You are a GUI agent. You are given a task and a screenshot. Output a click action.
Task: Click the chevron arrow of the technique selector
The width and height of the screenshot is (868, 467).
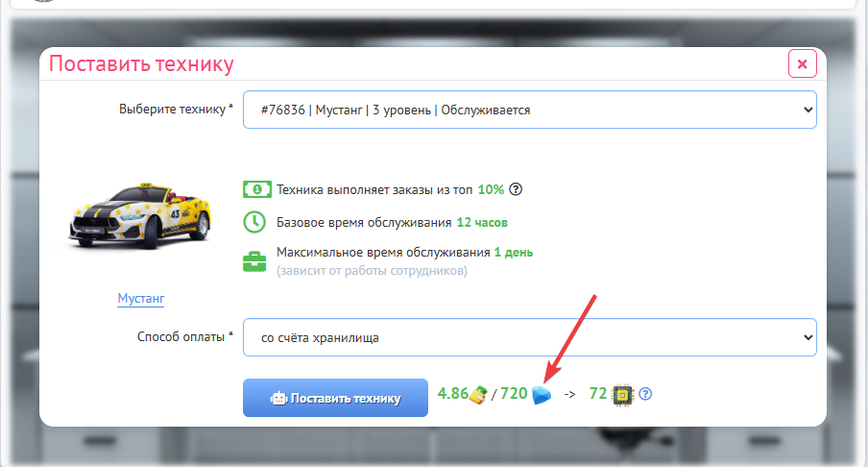click(x=808, y=110)
